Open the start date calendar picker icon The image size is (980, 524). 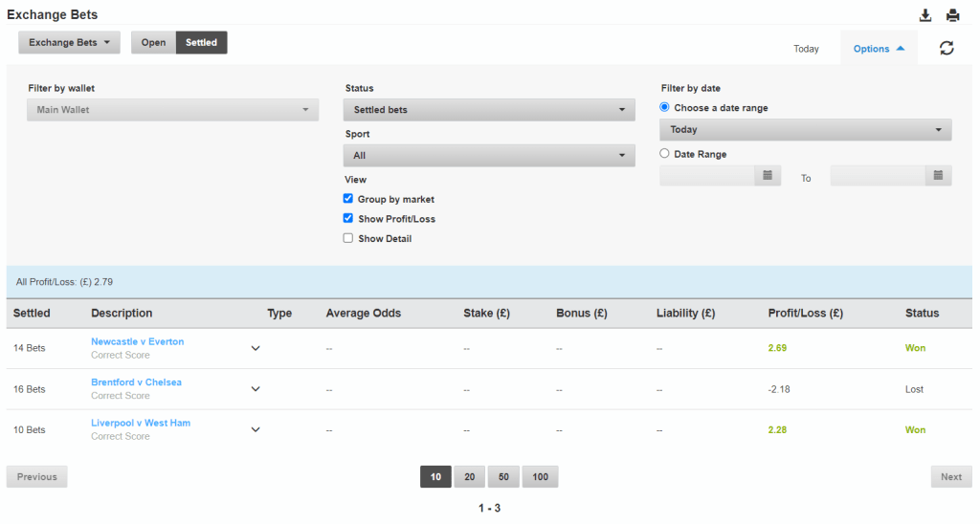[x=768, y=176]
